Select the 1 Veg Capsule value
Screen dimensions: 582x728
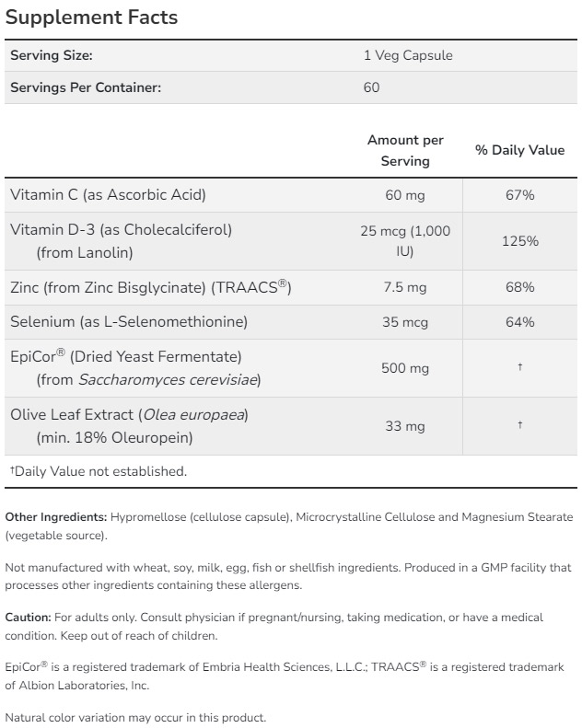coord(408,55)
